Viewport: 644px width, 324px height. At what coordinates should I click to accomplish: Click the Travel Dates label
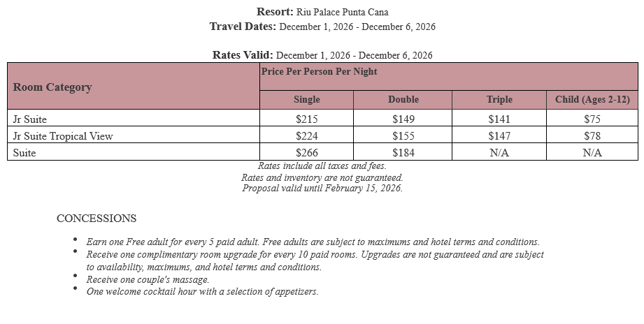[243, 27]
